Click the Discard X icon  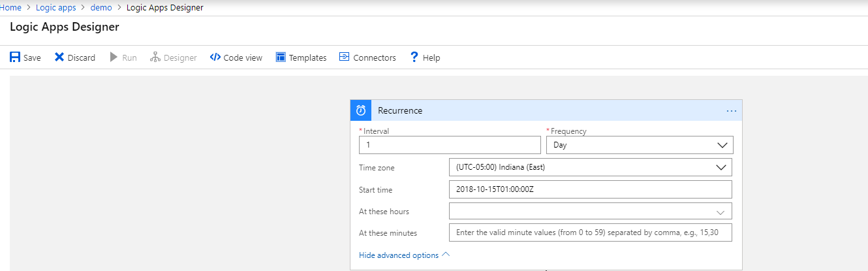pyautogui.click(x=59, y=57)
